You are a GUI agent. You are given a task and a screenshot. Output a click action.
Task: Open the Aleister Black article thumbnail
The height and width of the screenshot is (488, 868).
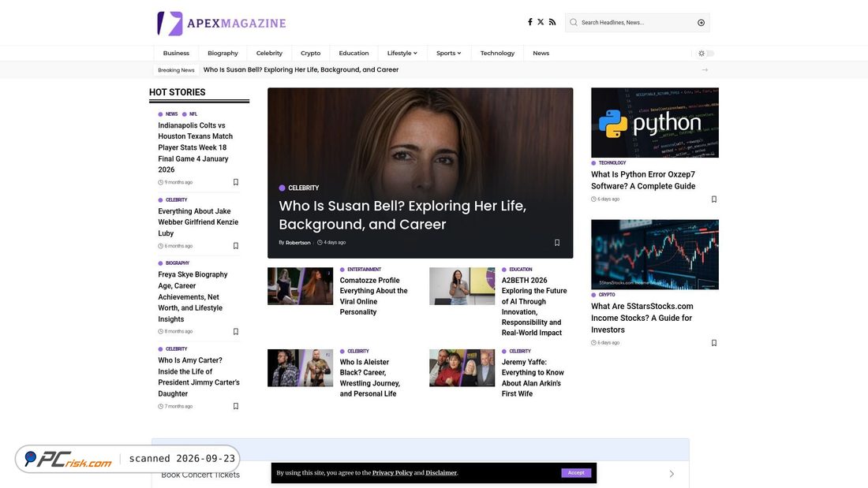pos(300,368)
